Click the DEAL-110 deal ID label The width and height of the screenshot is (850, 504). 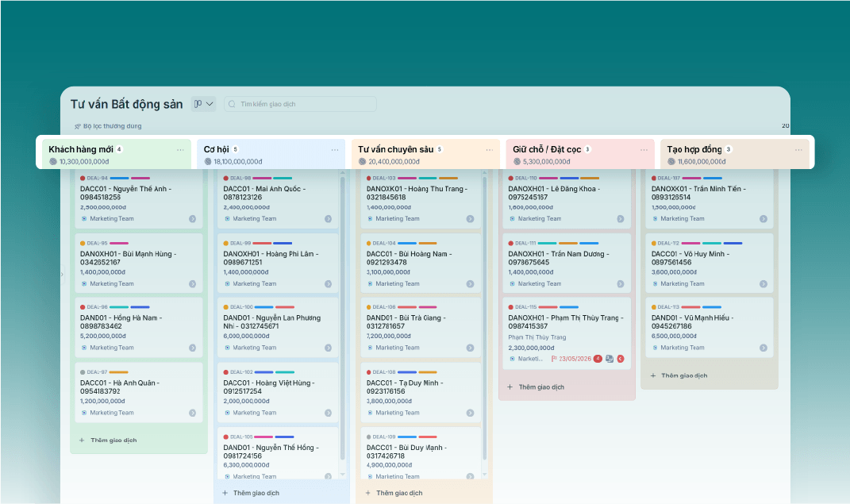(x=526, y=179)
